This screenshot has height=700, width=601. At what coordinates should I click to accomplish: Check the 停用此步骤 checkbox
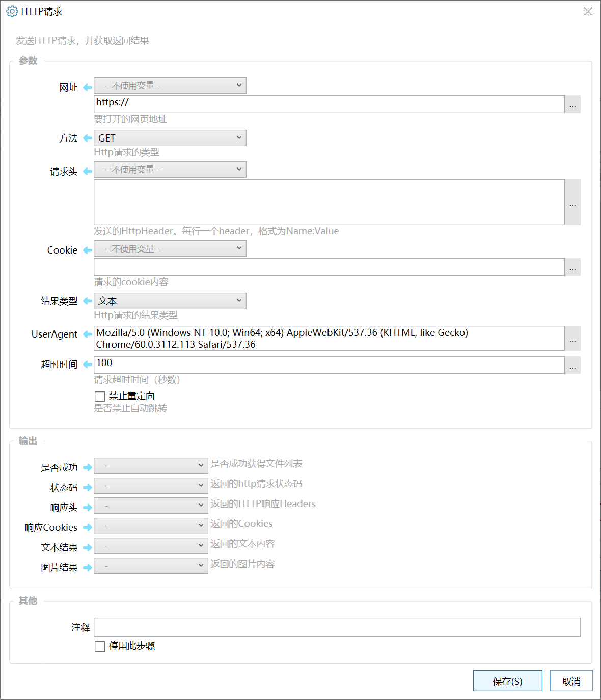coord(100,646)
